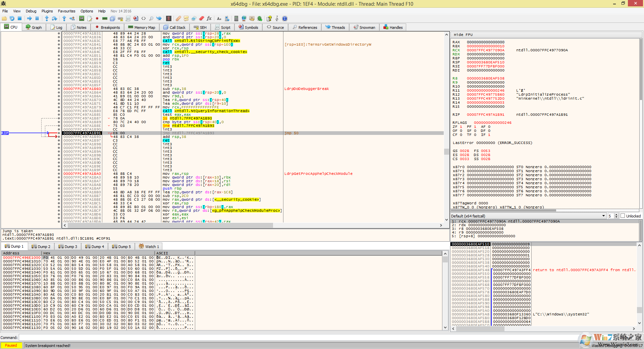Viewport: 644px width, 349px height.
Task: Open the fx functions toolbar icon
Action: tap(209, 18)
